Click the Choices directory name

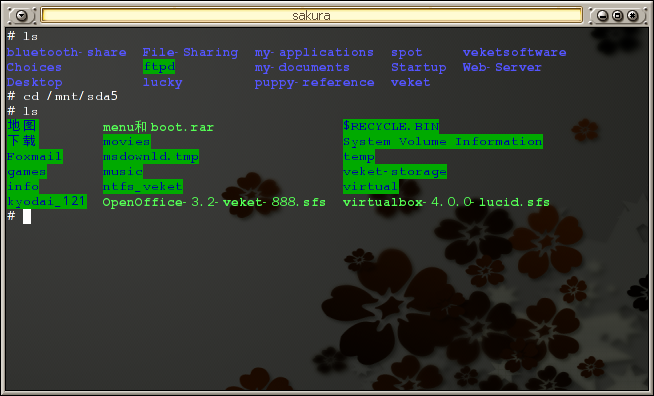pyautogui.click(x=34, y=68)
